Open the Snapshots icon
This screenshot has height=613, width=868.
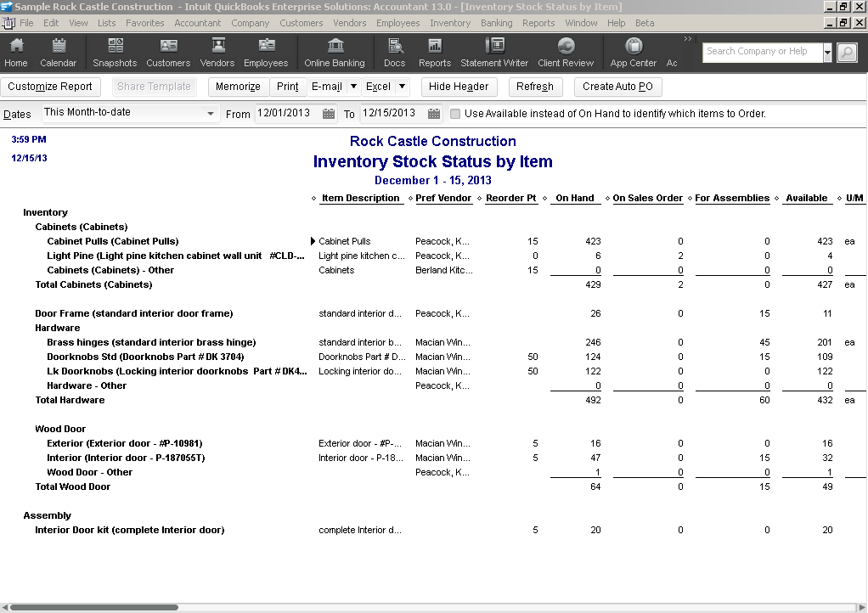115,53
